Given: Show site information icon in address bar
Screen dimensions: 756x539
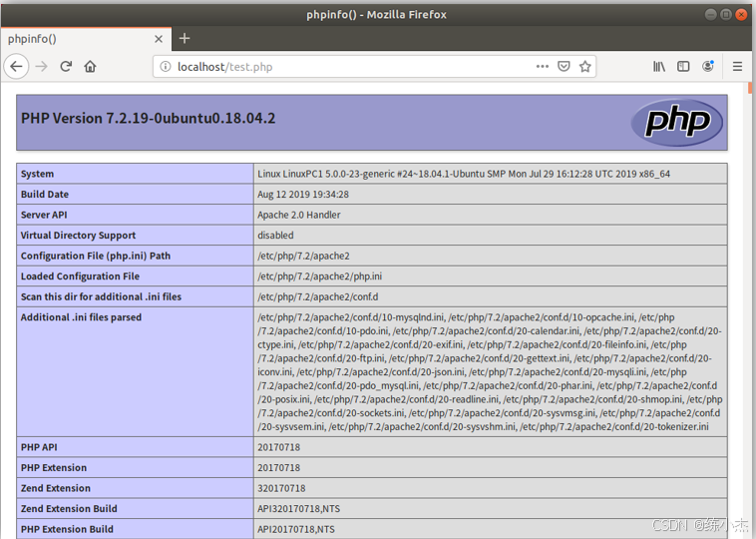Looking at the screenshot, I should point(166,67).
